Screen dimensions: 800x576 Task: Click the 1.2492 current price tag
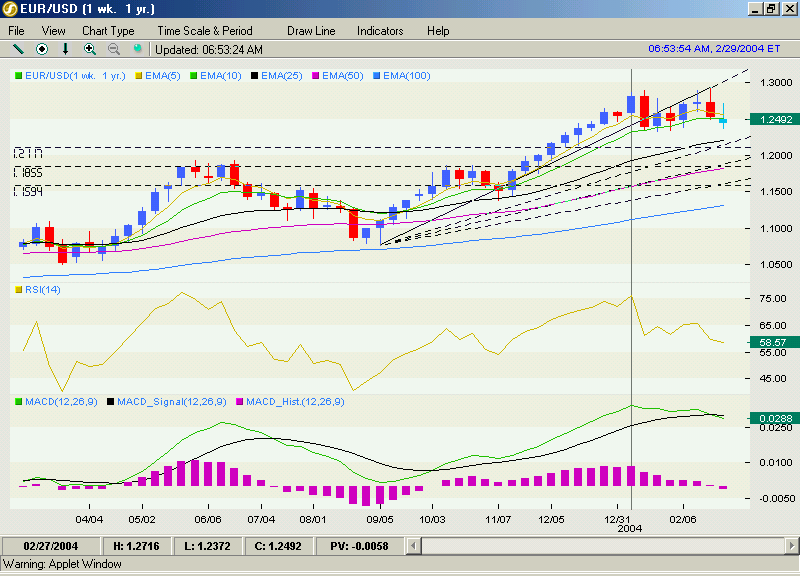(776, 119)
